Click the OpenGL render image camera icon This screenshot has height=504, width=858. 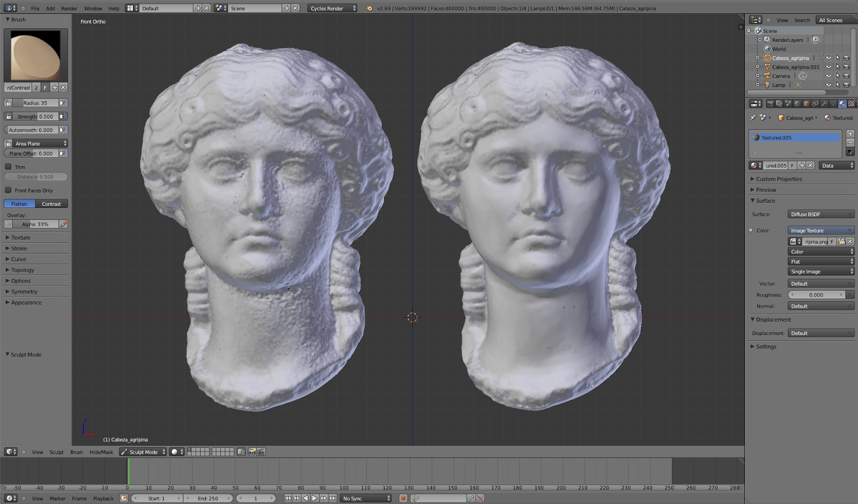(252, 452)
